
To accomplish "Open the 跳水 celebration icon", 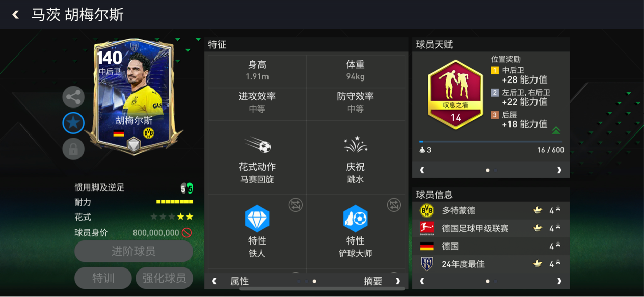I will pos(356,145).
